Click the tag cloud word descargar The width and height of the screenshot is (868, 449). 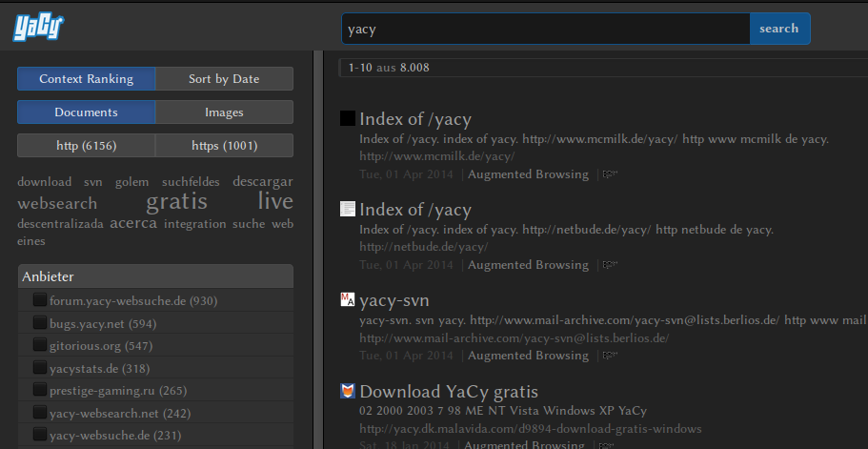point(263,181)
